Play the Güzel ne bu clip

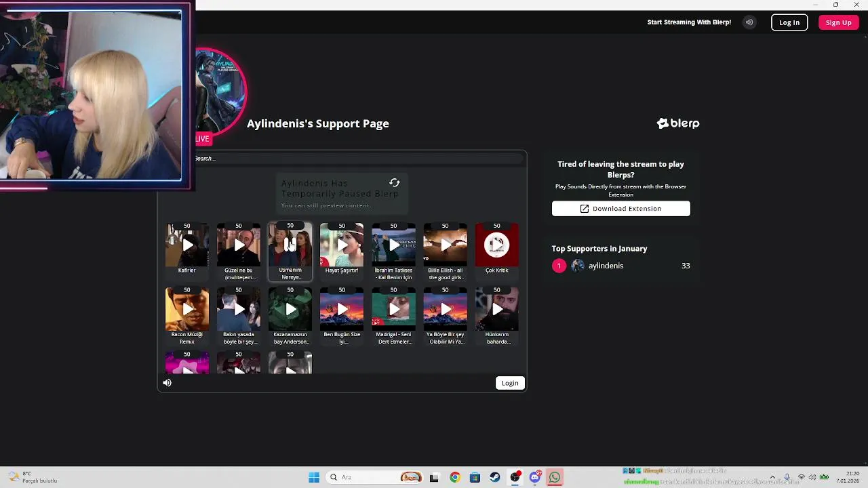tap(239, 245)
